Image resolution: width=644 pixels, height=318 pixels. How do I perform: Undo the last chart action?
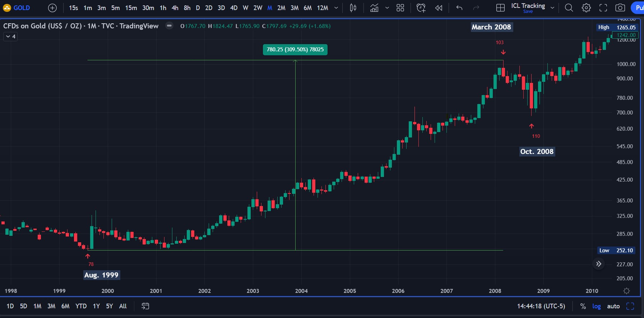pos(459,8)
